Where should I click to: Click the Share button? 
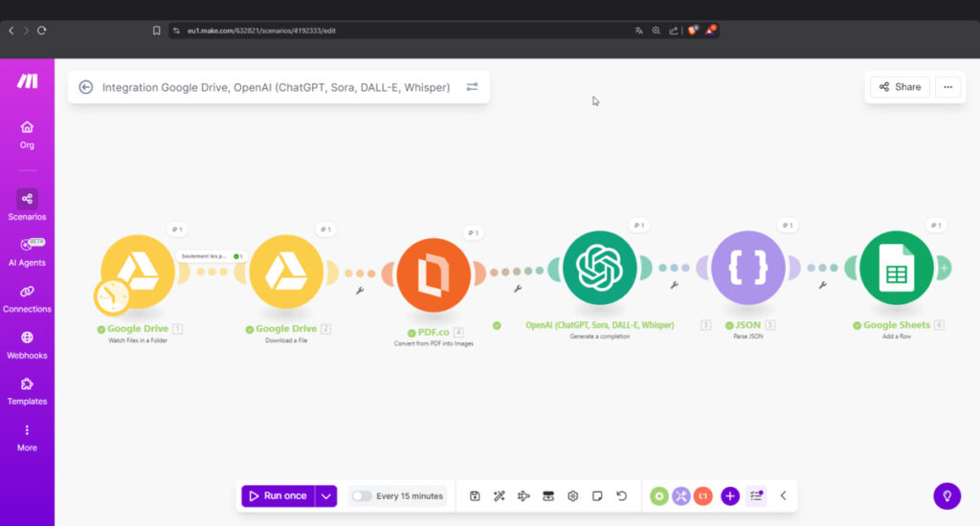900,87
